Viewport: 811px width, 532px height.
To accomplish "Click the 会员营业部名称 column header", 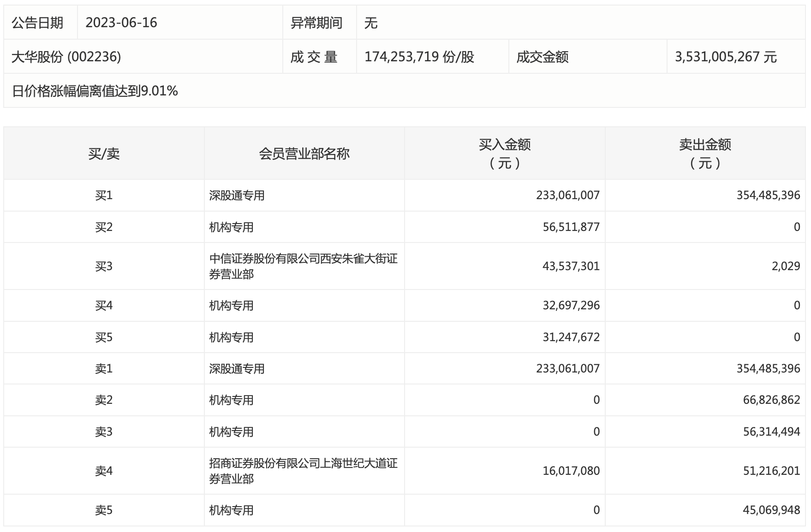I will (x=304, y=154).
